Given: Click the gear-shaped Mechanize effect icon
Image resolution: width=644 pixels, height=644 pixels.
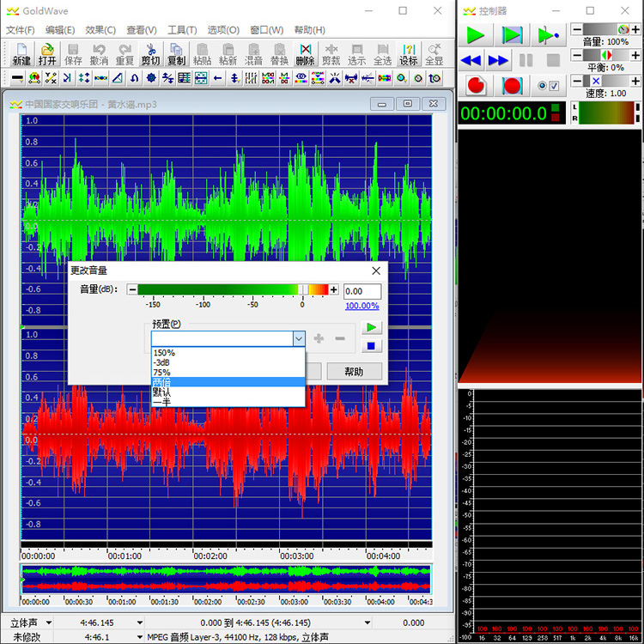Looking at the screenshot, I should click(151, 78).
